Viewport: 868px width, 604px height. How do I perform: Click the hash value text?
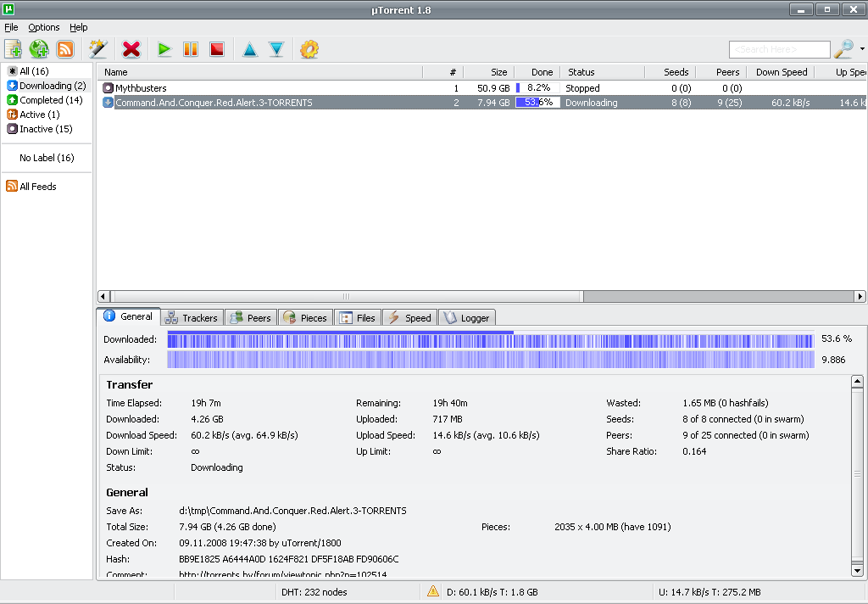pyautogui.click(x=289, y=559)
